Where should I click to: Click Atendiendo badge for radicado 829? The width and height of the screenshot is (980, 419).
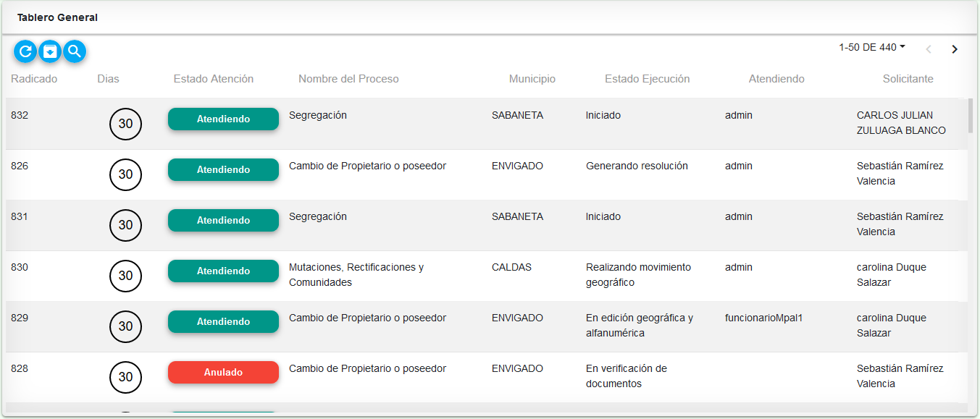point(223,321)
